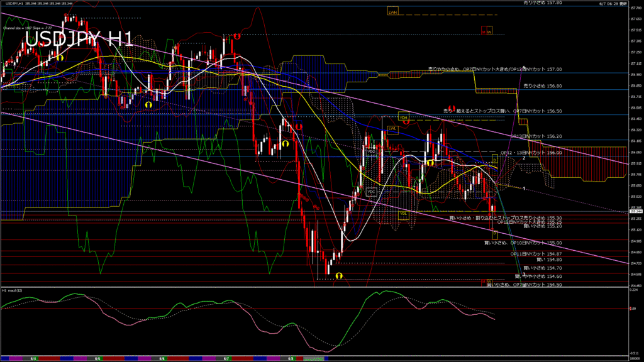The width and height of the screenshot is (644, 362).
Task: Click the 6/5 date on time axis
Action: [97, 359]
